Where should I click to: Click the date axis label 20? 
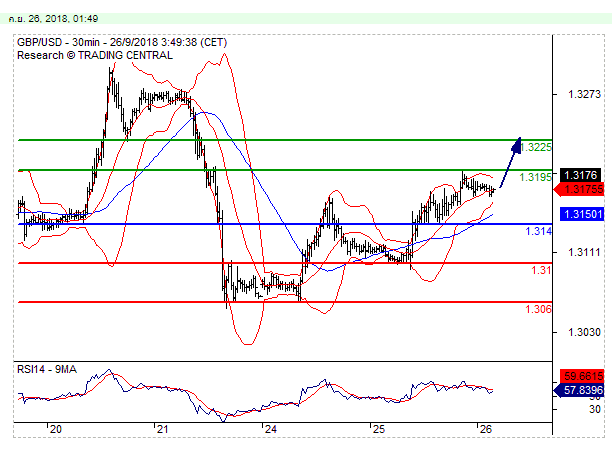tap(56, 429)
